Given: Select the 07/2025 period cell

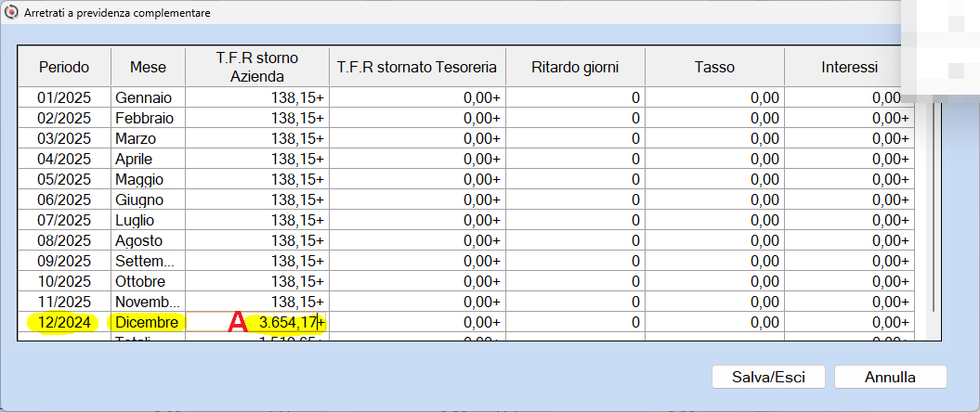Looking at the screenshot, I should tap(64, 220).
